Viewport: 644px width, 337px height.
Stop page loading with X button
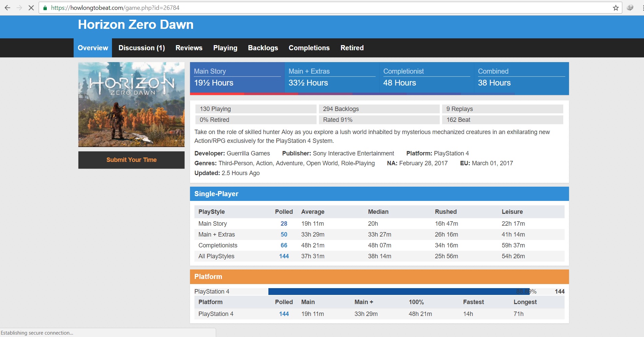point(31,7)
